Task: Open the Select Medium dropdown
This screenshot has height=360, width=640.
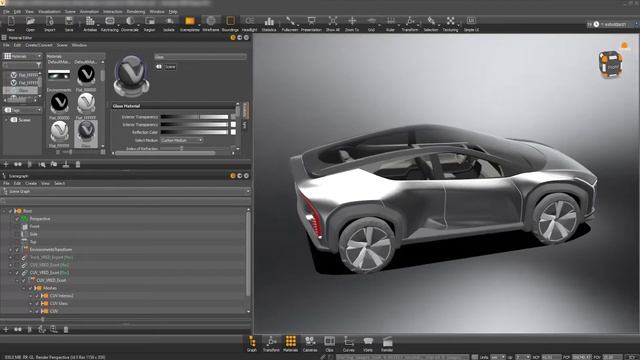Action: tap(182, 140)
